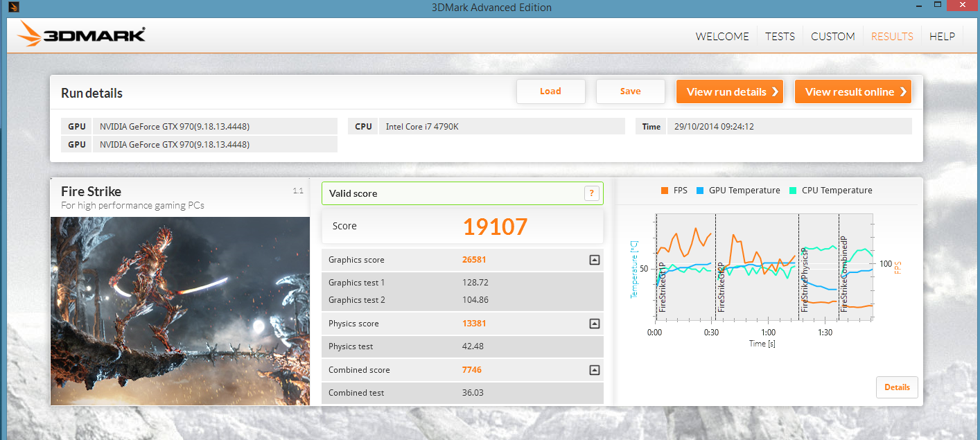This screenshot has height=440, width=980.
Task: Select Combined test value 36.03
Action: point(473,393)
